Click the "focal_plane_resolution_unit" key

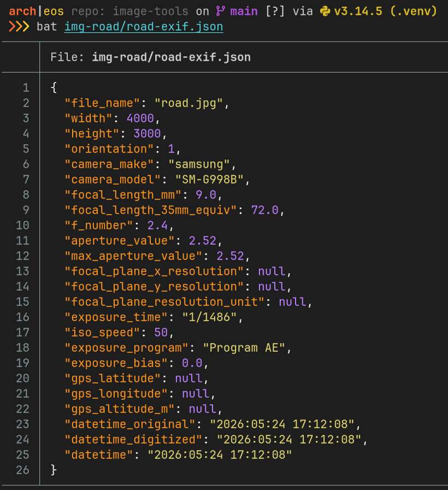164,302
